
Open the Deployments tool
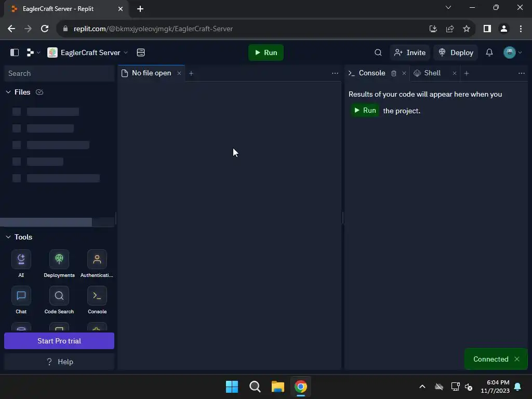(x=59, y=263)
